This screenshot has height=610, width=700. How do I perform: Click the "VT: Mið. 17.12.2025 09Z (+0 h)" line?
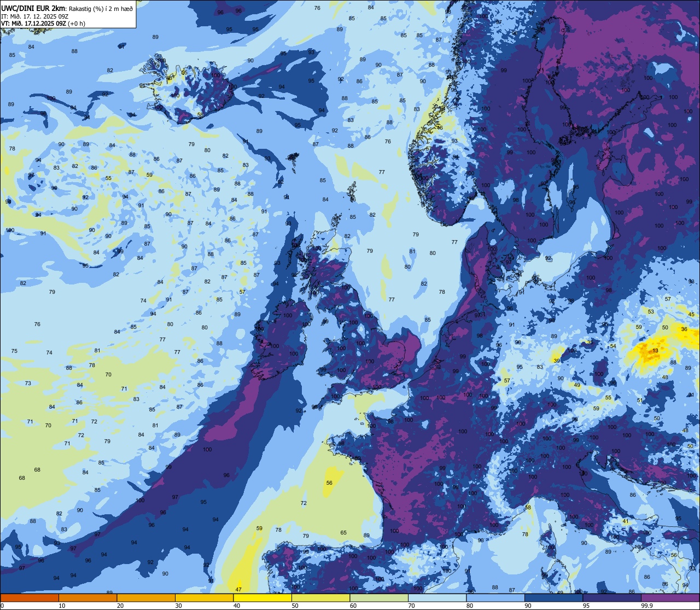tap(43, 24)
